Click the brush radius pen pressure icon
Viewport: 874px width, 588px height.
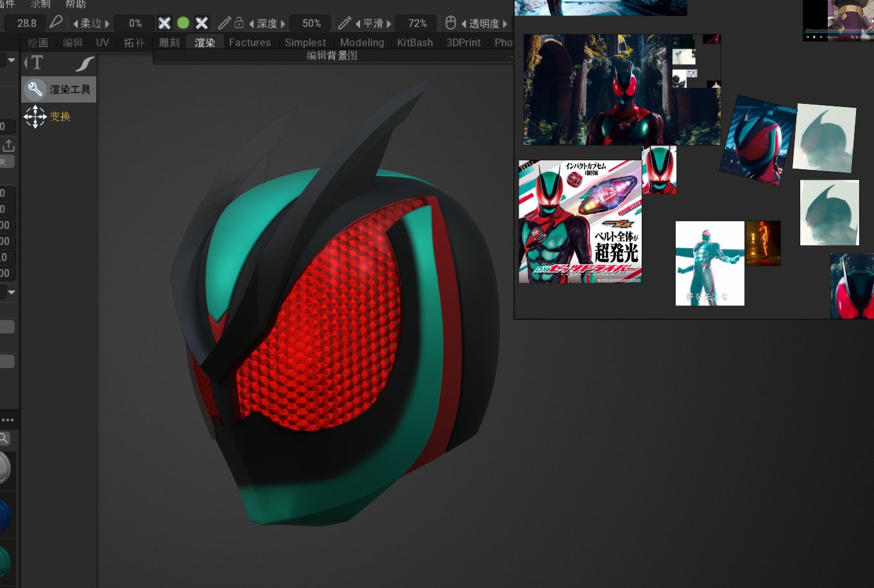pyautogui.click(x=56, y=22)
